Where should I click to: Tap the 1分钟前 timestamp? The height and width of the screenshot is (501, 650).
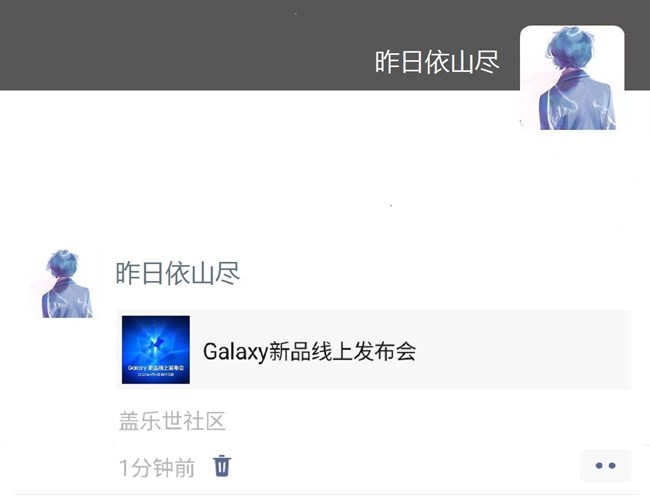(x=157, y=468)
